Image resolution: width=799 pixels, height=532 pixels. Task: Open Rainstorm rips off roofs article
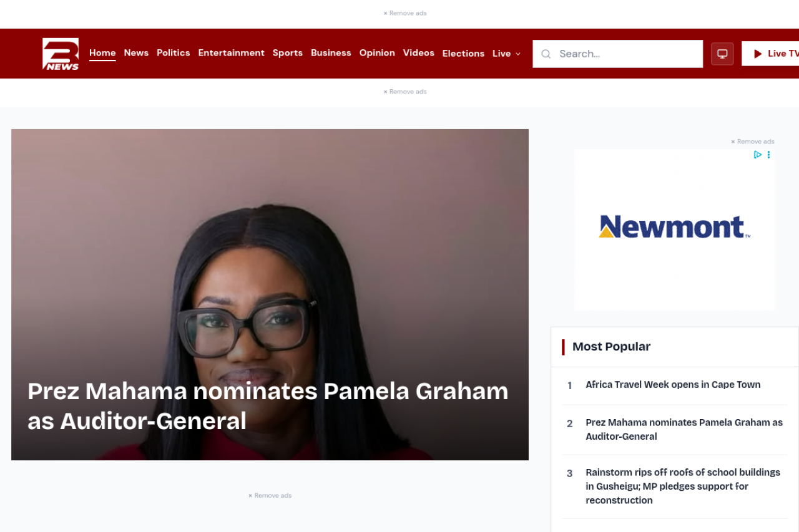[683, 486]
